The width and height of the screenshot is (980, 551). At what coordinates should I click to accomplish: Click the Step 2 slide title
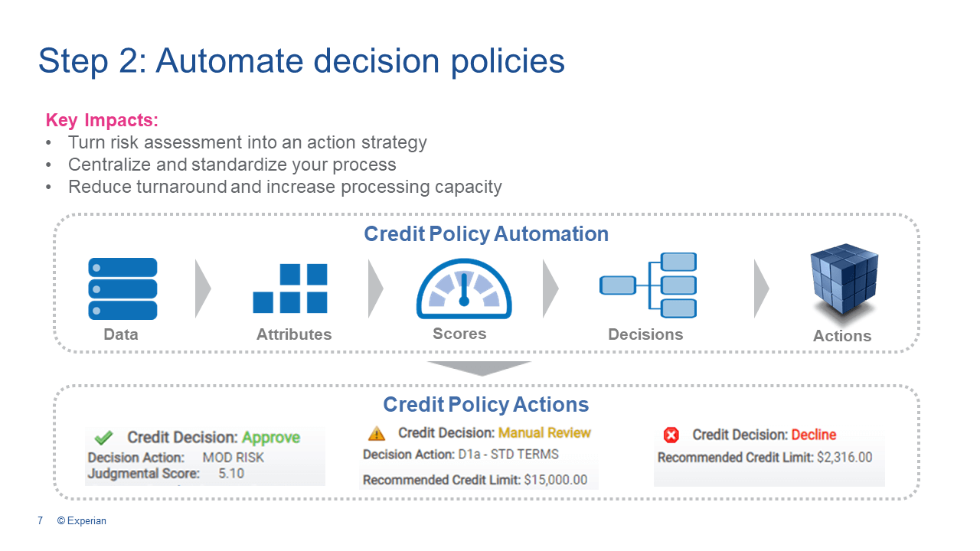pos(302,61)
